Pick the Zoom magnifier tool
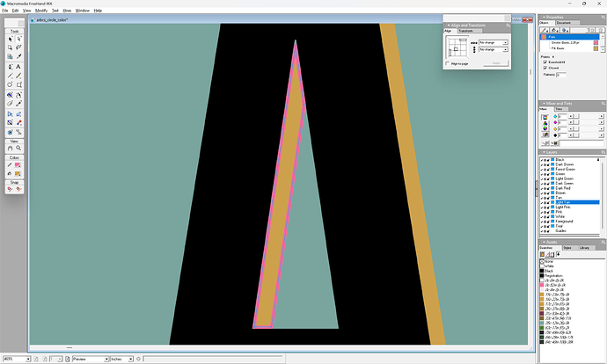This screenshot has height=364, width=607. [x=19, y=148]
